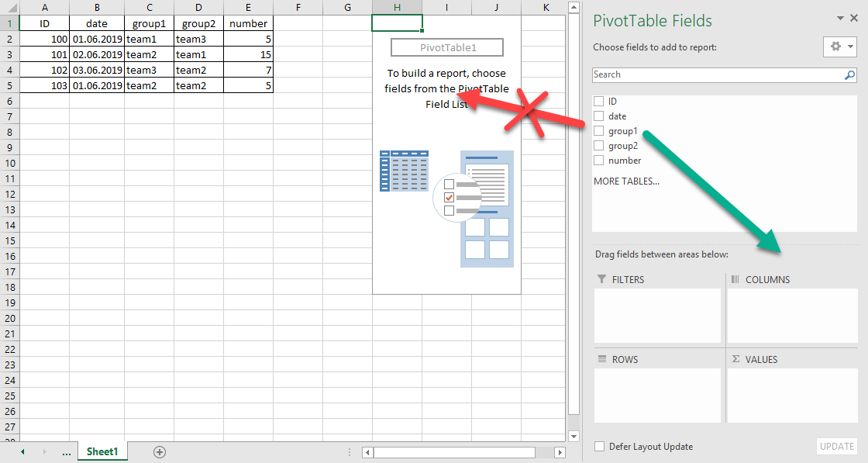Click the vertical scrollbar up arrow

573,7
